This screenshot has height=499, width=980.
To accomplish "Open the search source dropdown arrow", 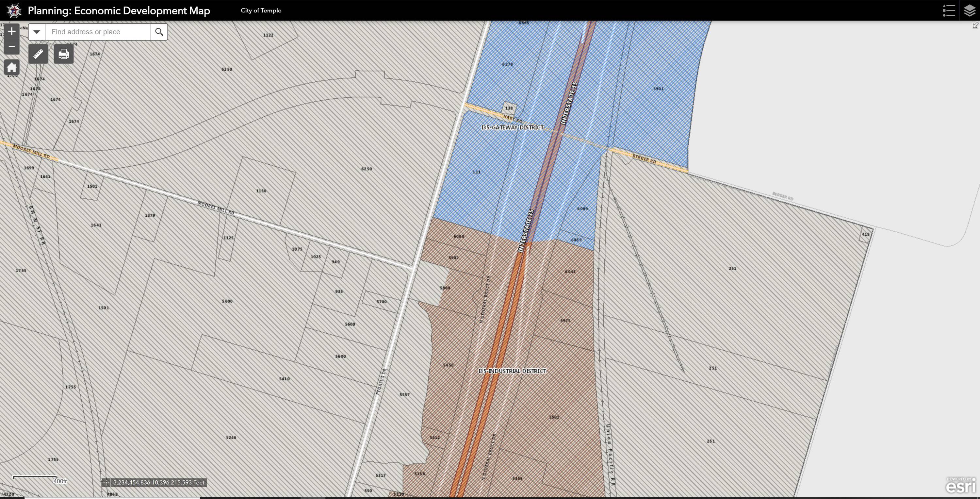I will click(x=37, y=32).
